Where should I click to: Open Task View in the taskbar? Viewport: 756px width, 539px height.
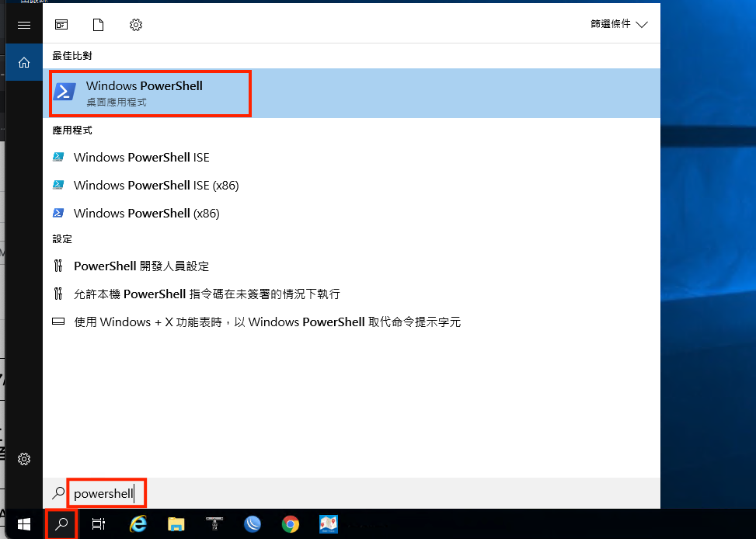(x=99, y=524)
